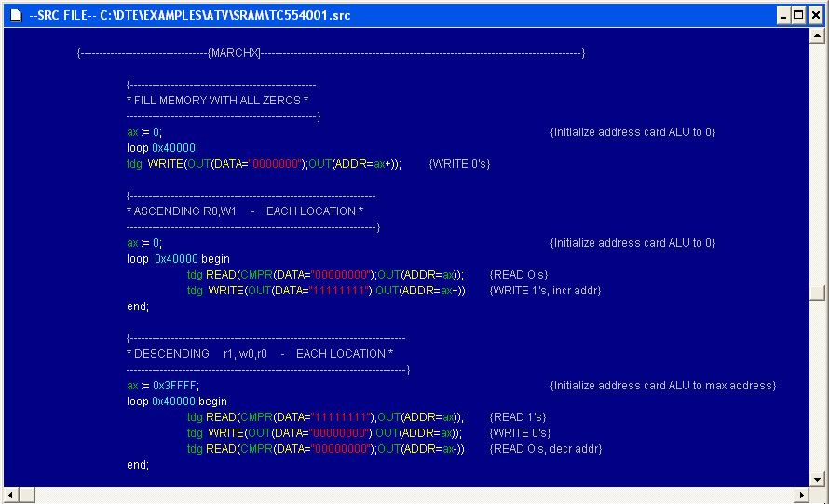
Task: Minimize the SRC FILE window
Action: (x=783, y=15)
